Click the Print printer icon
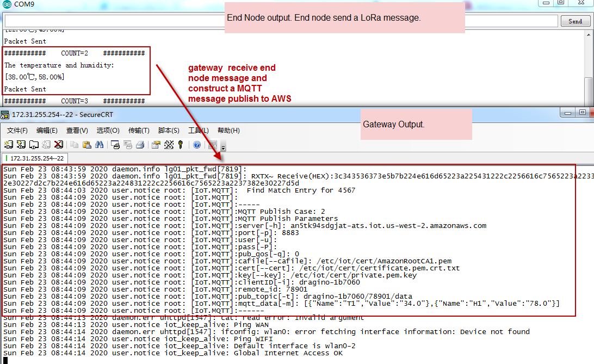Screen dimensions: 594x364 (x=140, y=145)
